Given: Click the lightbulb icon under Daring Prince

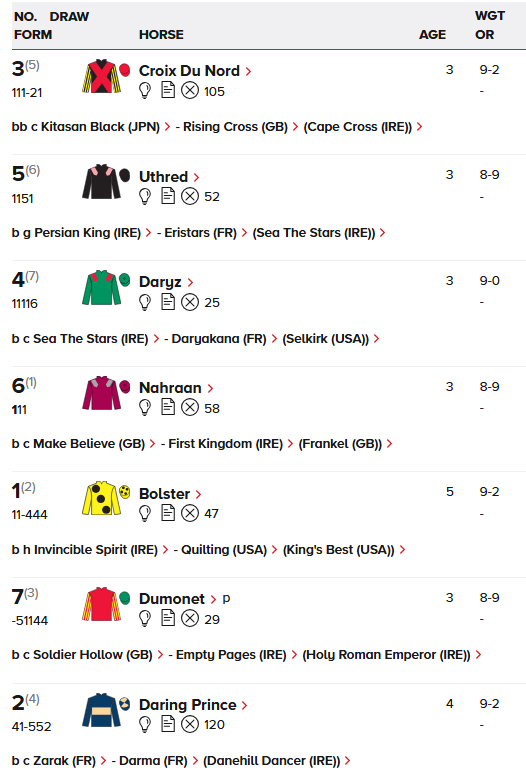Looking at the screenshot, I should point(144,724).
